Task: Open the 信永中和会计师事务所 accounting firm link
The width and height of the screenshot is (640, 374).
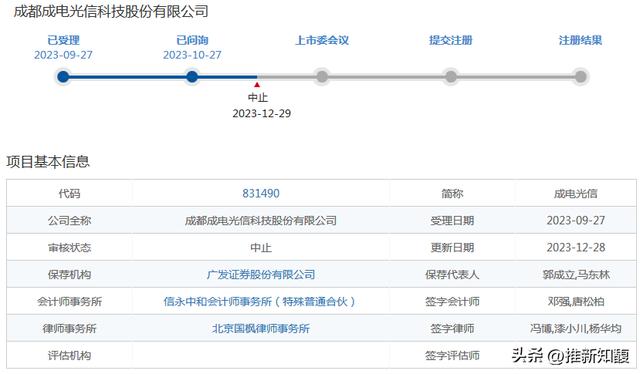Action: (260, 301)
